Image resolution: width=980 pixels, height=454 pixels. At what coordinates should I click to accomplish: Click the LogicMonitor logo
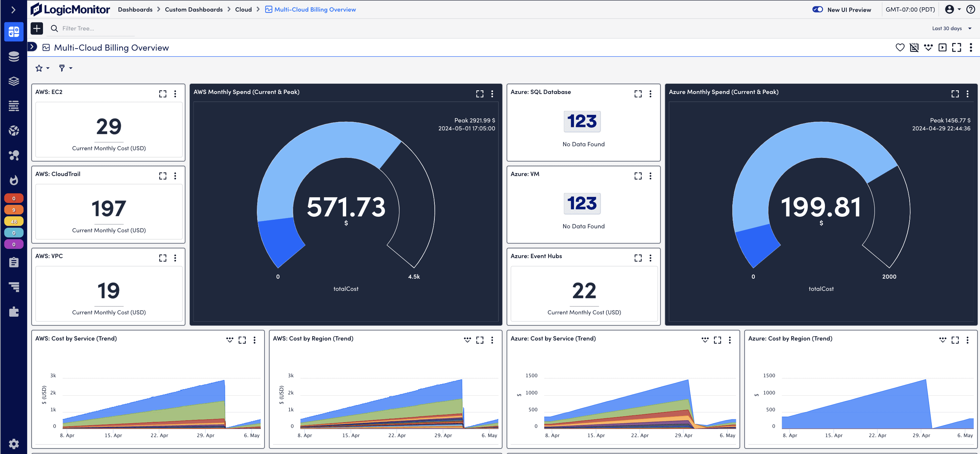pos(70,9)
